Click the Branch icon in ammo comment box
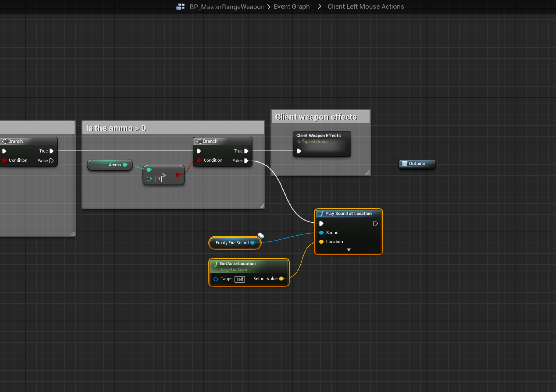 [199, 141]
